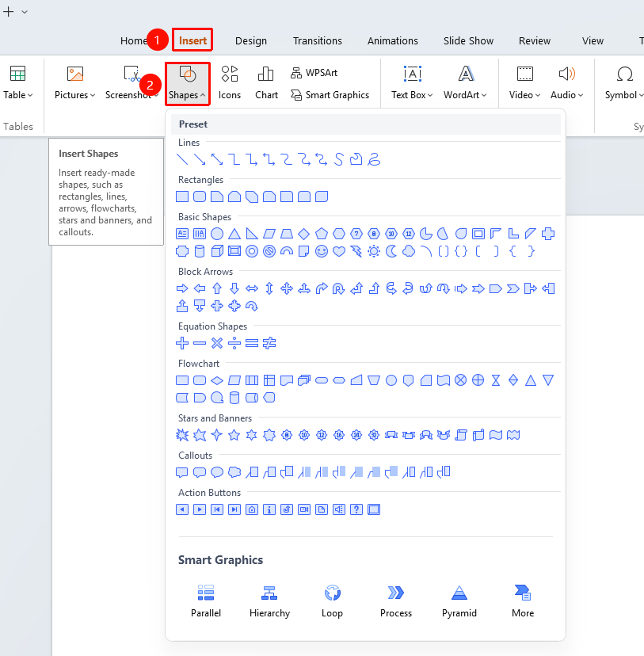
Task: Open the Animations tab
Action: click(x=393, y=40)
